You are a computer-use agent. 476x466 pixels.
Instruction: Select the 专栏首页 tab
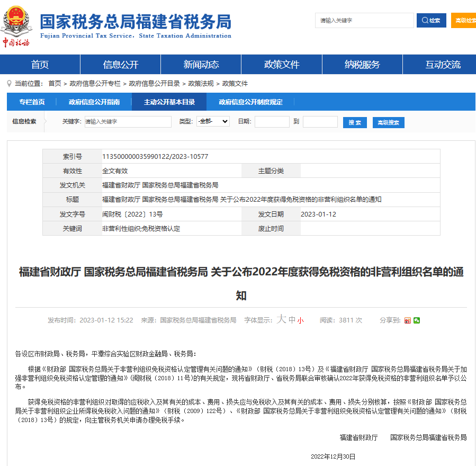coord(32,102)
